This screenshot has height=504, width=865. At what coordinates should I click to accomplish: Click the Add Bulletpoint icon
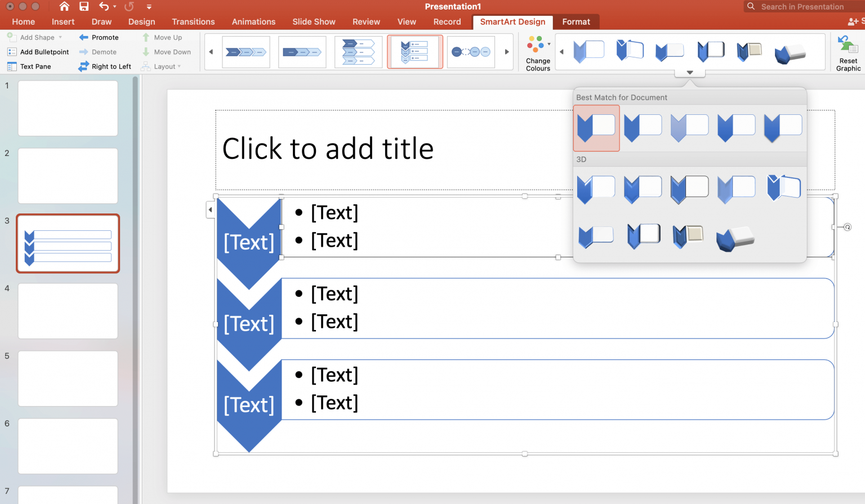pos(12,52)
